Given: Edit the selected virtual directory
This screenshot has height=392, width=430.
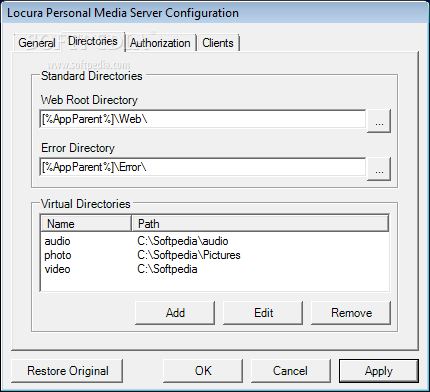Looking at the screenshot, I should pyautogui.click(x=263, y=313).
